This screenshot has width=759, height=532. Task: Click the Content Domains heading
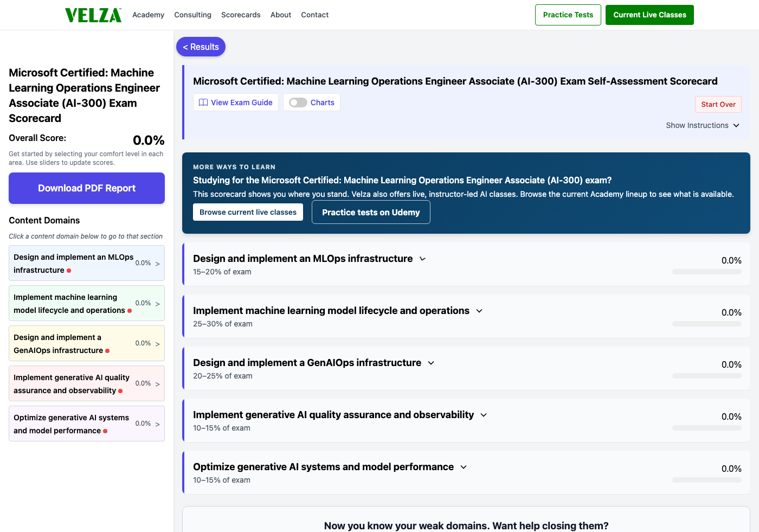(44, 220)
